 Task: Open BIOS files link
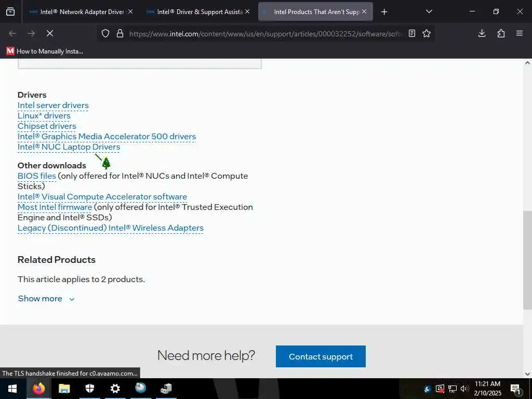pyautogui.click(x=37, y=176)
